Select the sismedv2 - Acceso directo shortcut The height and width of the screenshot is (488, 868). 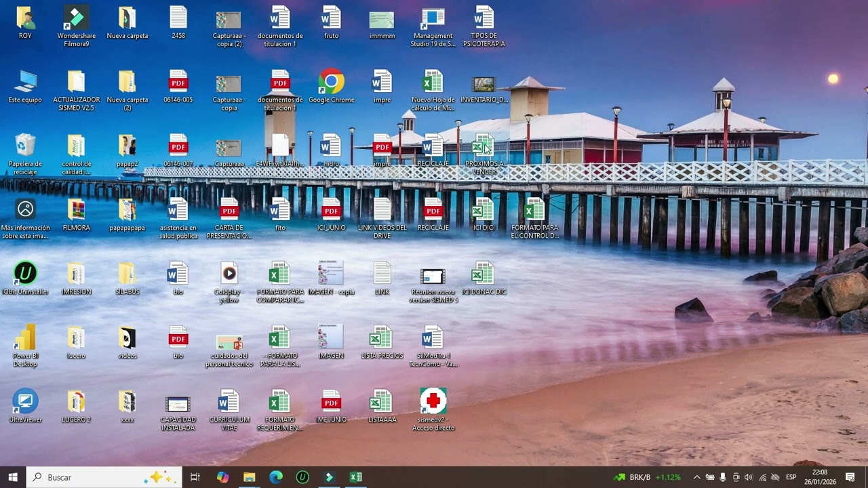pos(433,410)
